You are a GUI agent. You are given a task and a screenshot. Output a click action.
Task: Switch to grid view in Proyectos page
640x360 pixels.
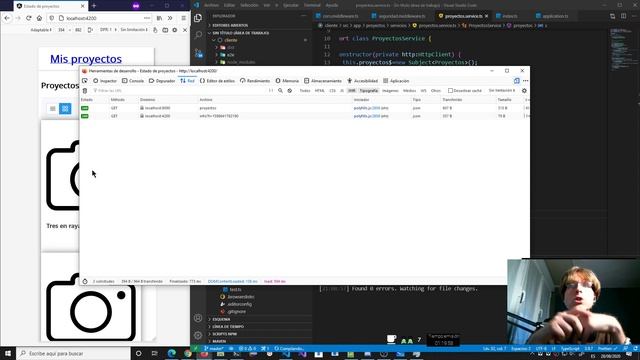click(x=65, y=109)
